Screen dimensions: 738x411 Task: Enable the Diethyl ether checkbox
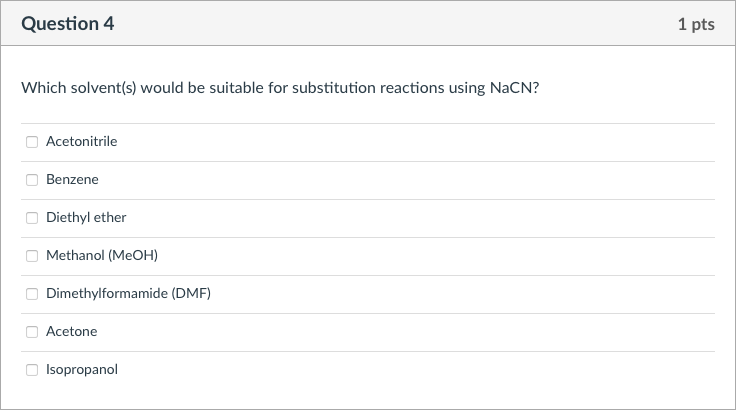point(32,218)
